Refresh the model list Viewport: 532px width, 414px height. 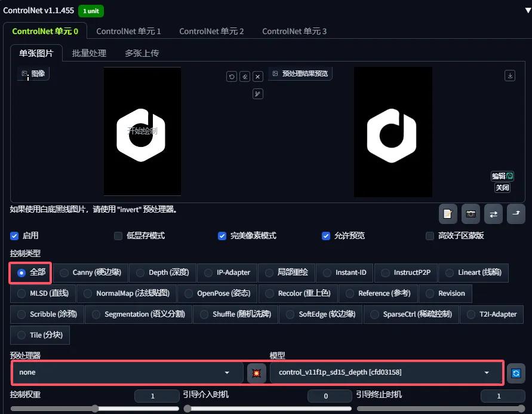coord(516,373)
